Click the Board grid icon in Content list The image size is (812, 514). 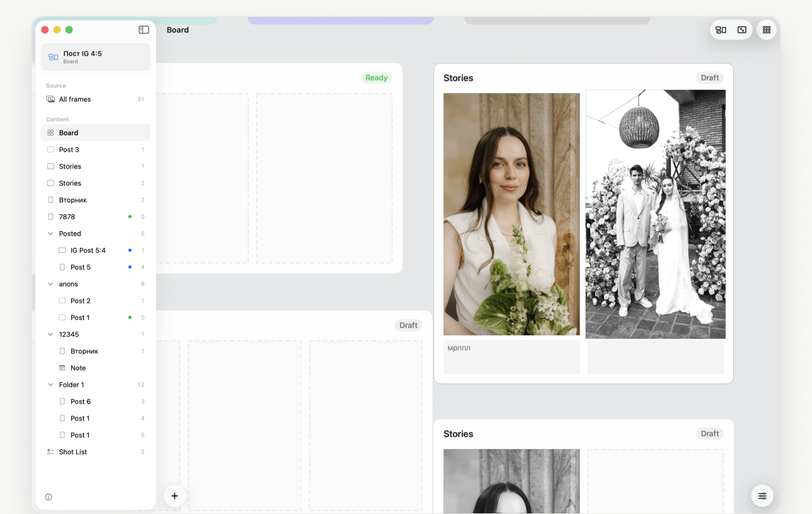tap(51, 133)
